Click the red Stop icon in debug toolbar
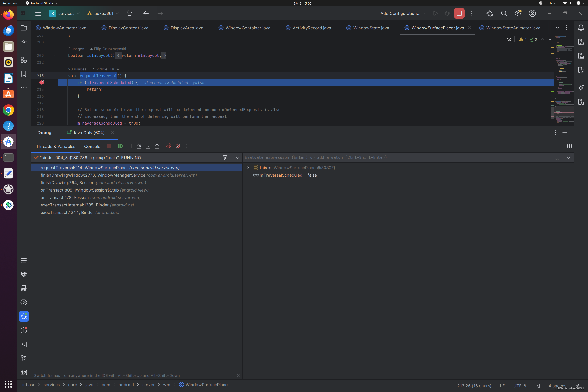Screen dimensions: 588x392 coord(109,146)
